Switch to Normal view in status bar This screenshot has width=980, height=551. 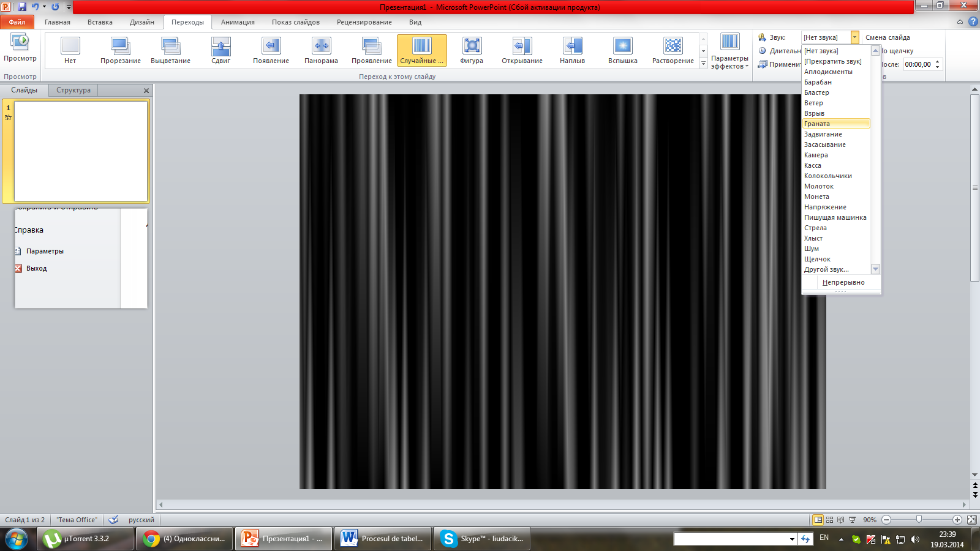818,520
